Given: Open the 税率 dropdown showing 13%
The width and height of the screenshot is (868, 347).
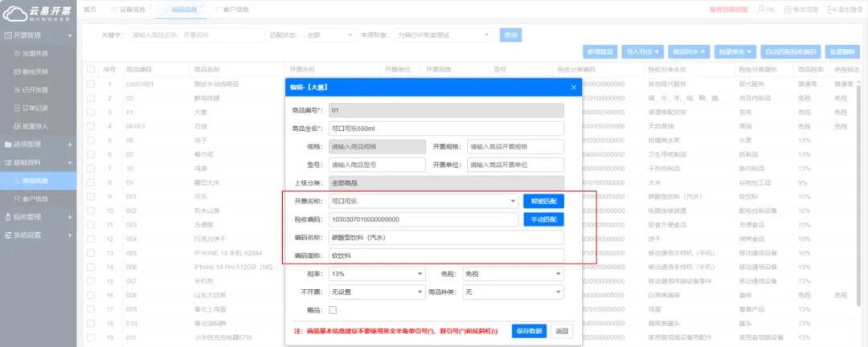Looking at the screenshot, I should coord(375,274).
